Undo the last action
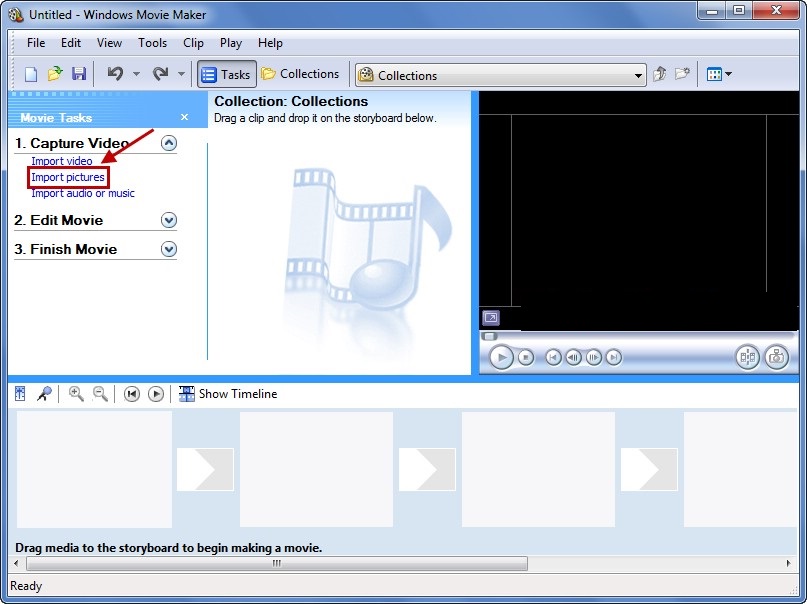Screen dimensions: 807x604 pyautogui.click(x=115, y=74)
